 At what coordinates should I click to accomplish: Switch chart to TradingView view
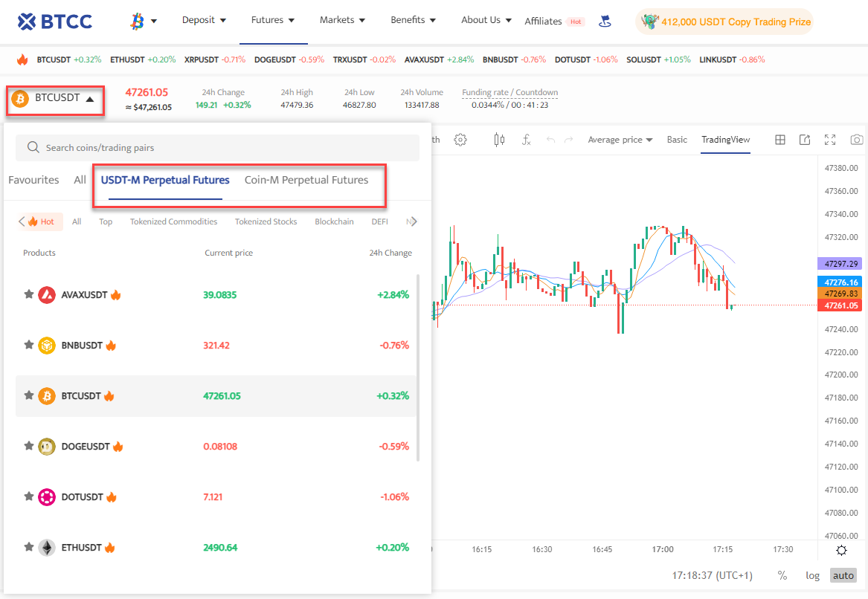click(726, 140)
